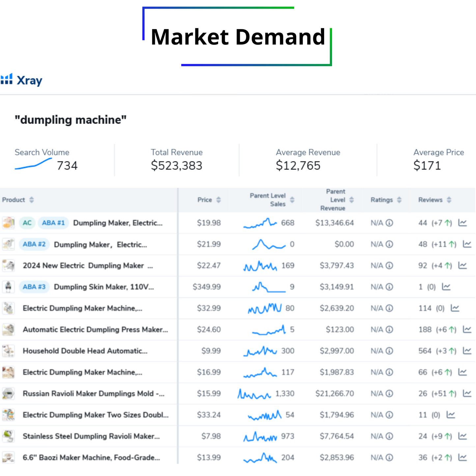Open review chart icon for $32.99 product

455,308
